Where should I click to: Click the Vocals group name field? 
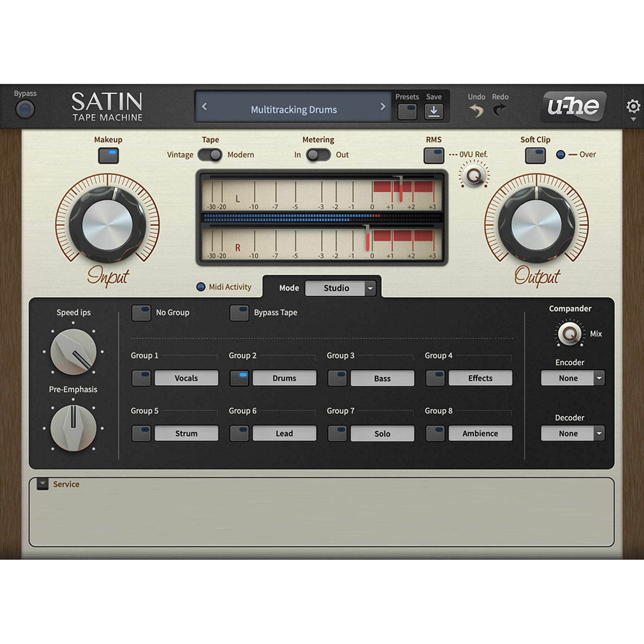(186, 378)
